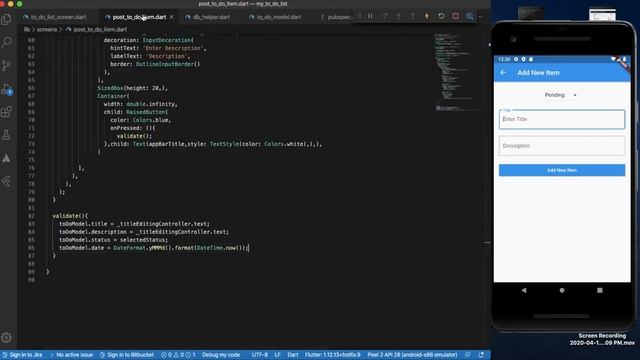The height and width of the screenshot is (360, 640).
Task: Open the pubspec tab
Action: coord(336,17)
